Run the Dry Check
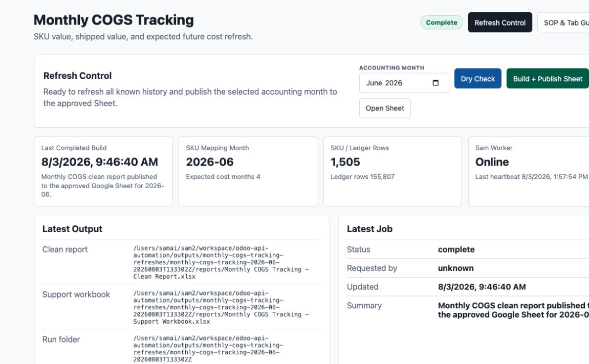The image size is (589, 364). tap(477, 79)
